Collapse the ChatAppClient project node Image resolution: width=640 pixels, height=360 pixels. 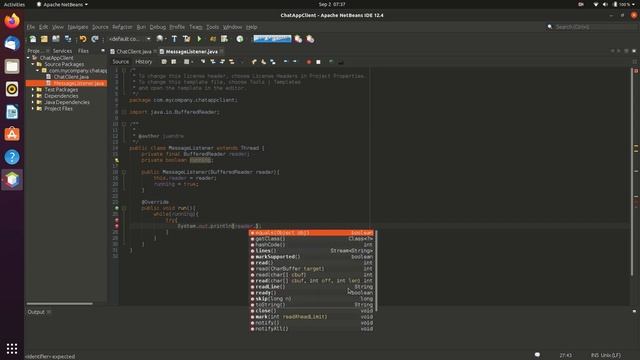click(28, 58)
